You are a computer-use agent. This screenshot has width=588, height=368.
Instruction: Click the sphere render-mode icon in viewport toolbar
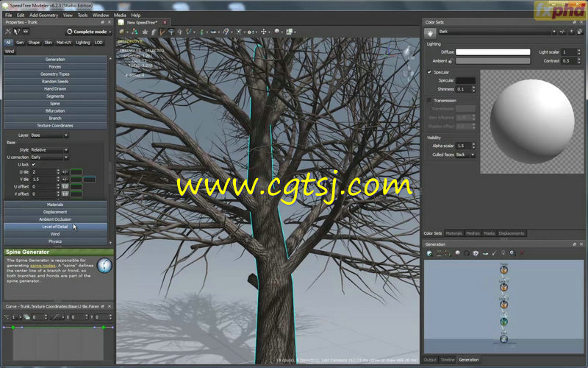[x=122, y=32]
